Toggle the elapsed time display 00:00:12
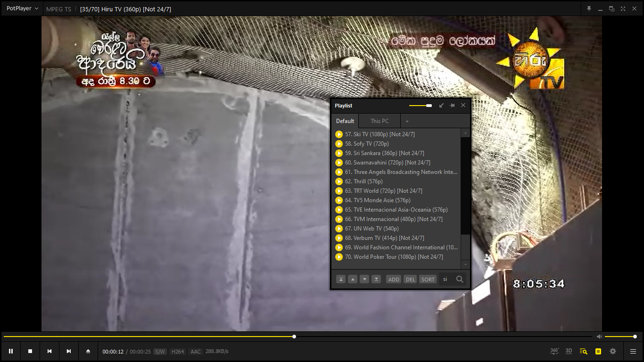The width and height of the screenshot is (644, 362). click(113, 352)
